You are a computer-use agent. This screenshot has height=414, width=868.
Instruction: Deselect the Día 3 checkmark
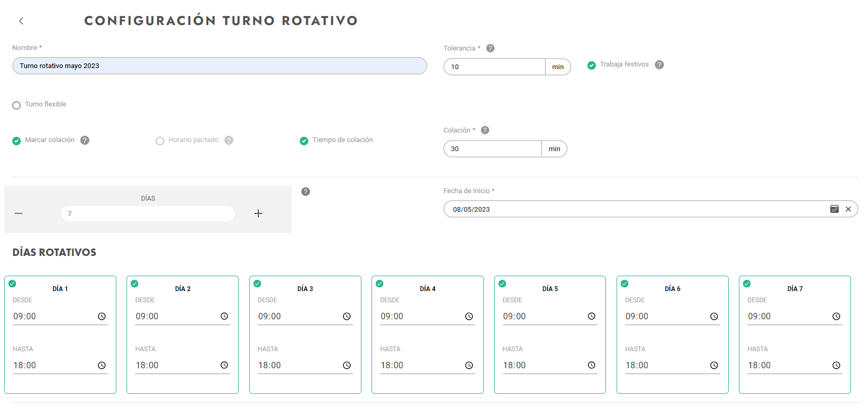[257, 284]
